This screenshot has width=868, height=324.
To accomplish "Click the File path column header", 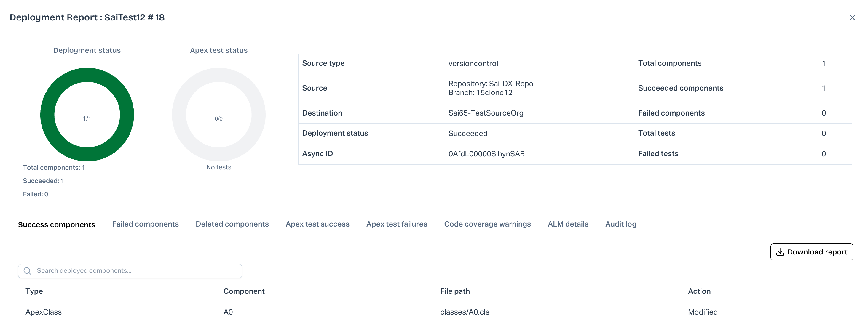I will click(x=454, y=291).
